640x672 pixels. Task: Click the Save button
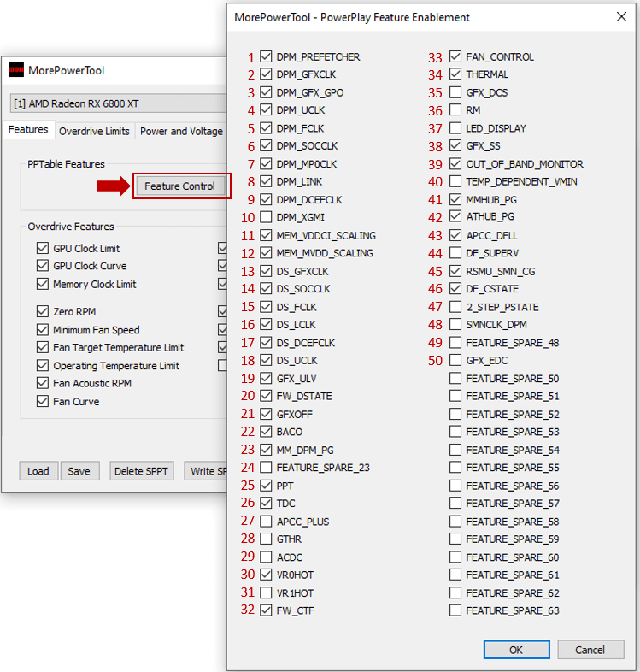click(79, 471)
